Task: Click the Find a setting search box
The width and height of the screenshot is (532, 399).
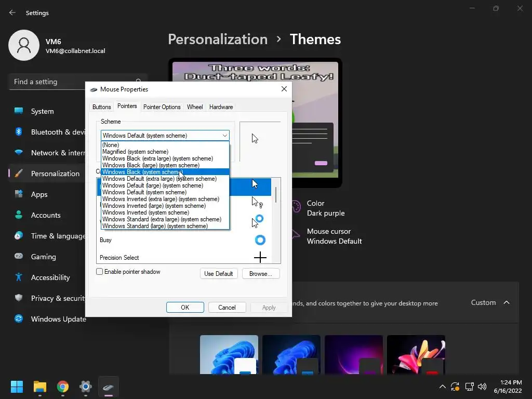Action: tap(78, 82)
